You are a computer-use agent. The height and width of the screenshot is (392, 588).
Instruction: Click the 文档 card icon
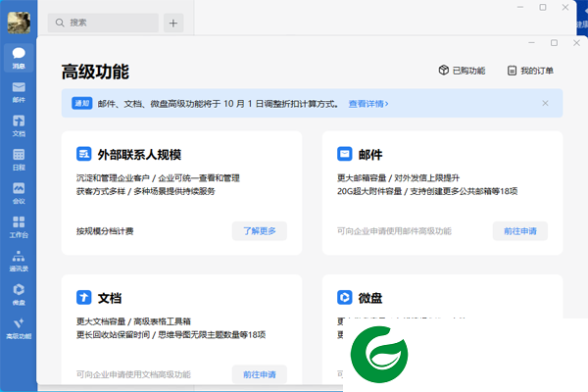[83, 298]
